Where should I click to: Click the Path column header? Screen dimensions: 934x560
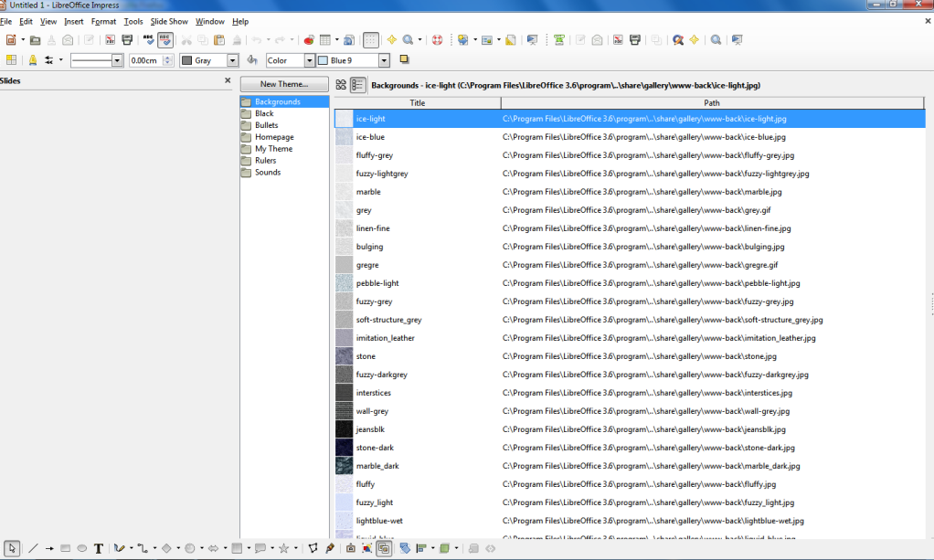pos(713,103)
